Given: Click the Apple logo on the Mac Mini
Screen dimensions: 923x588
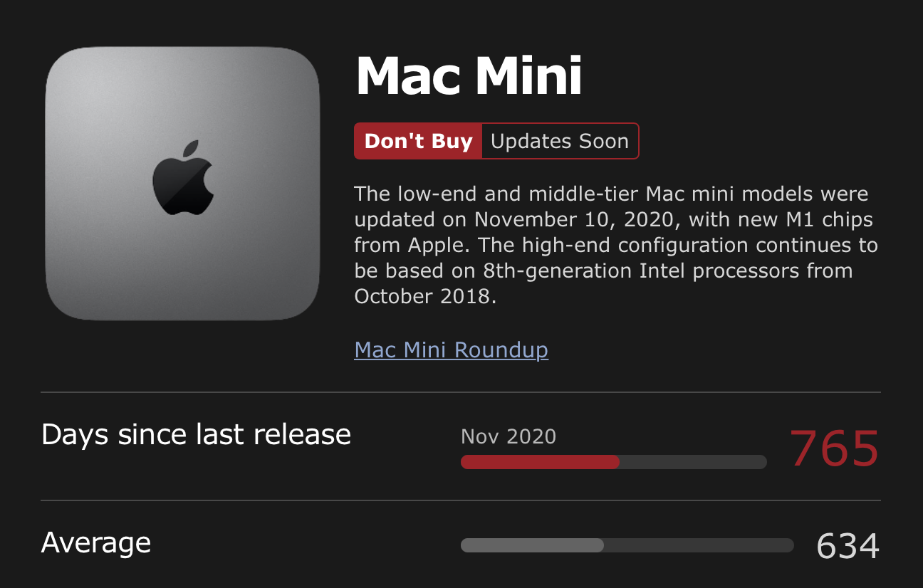Looking at the screenshot, I should coord(182,178).
